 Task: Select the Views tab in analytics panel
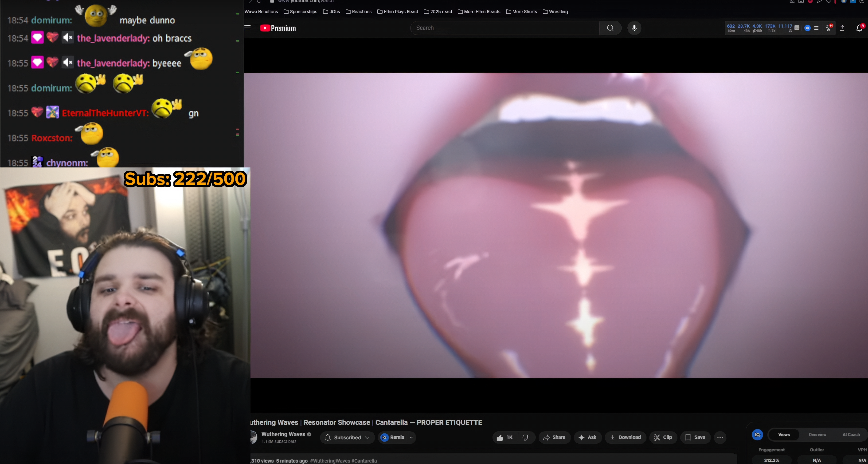pyautogui.click(x=784, y=435)
